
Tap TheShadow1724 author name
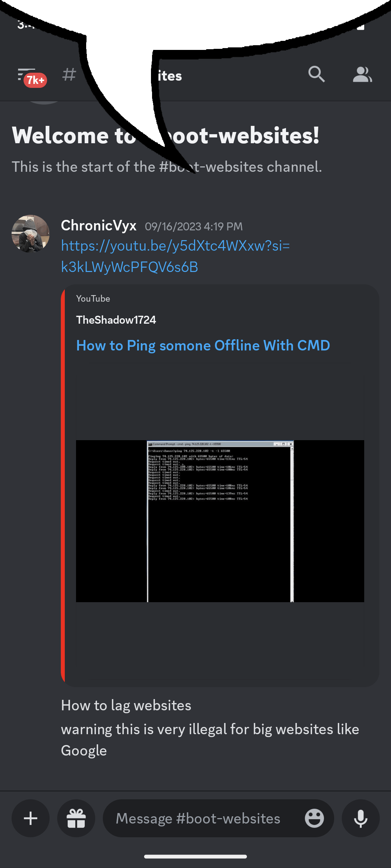(x=116, y=320)
